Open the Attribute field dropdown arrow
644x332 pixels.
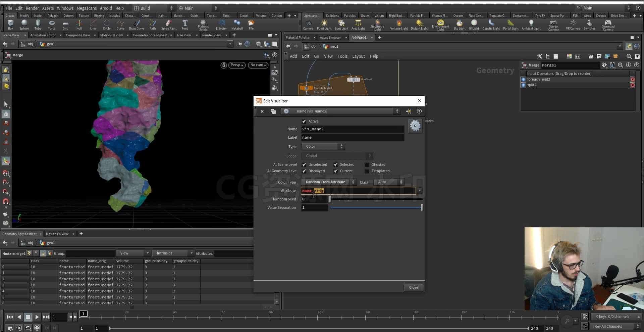coord(419,191)
